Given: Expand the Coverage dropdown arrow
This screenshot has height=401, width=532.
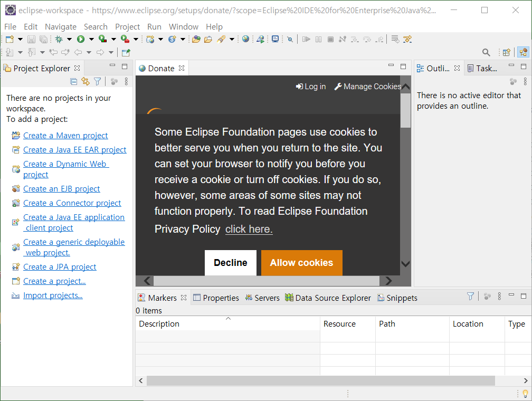Looking at the screenshot, I should click(x=113, y=40).
